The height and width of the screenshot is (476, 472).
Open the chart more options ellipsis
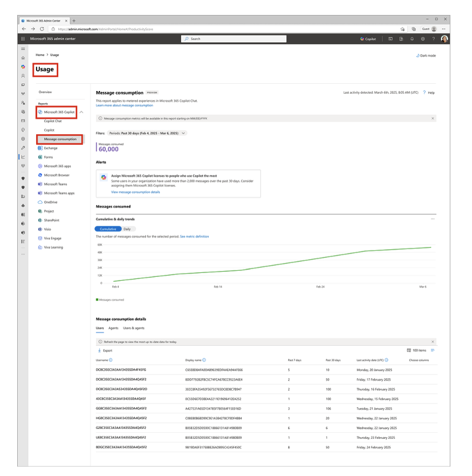click(x=433, y=219)
